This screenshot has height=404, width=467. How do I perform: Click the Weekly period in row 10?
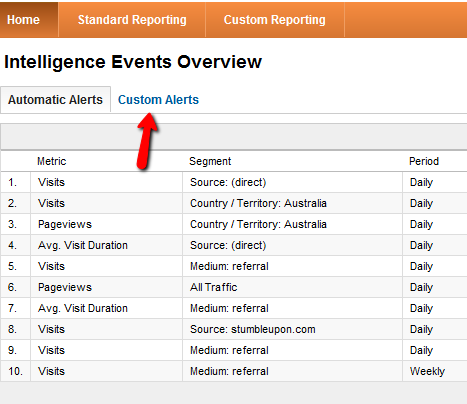427,371
